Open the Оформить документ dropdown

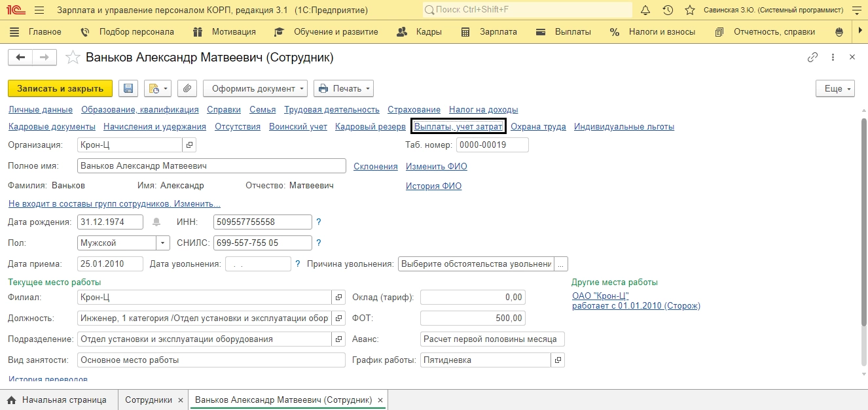pyautogui.click(x=255, y=88)
